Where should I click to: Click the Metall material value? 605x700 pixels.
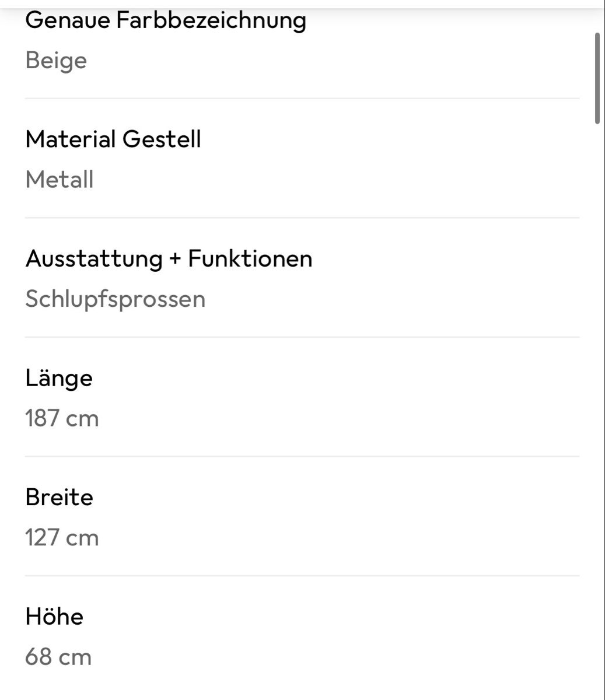pyautogui.click(x=60, y=180)
